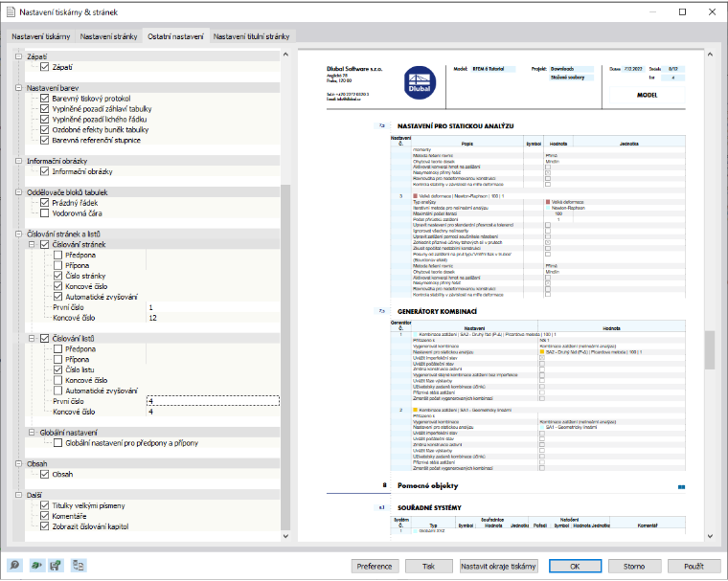This screenshot has width=728, height=581.
Task: Apply changes with Použít button
Action: pos(694,566)
